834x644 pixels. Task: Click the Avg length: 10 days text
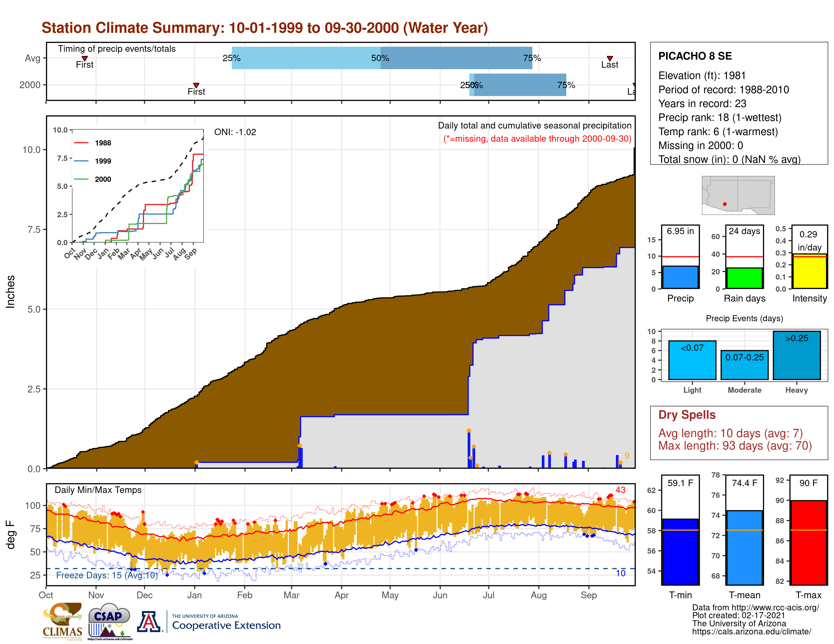click(x=730, y=433)
